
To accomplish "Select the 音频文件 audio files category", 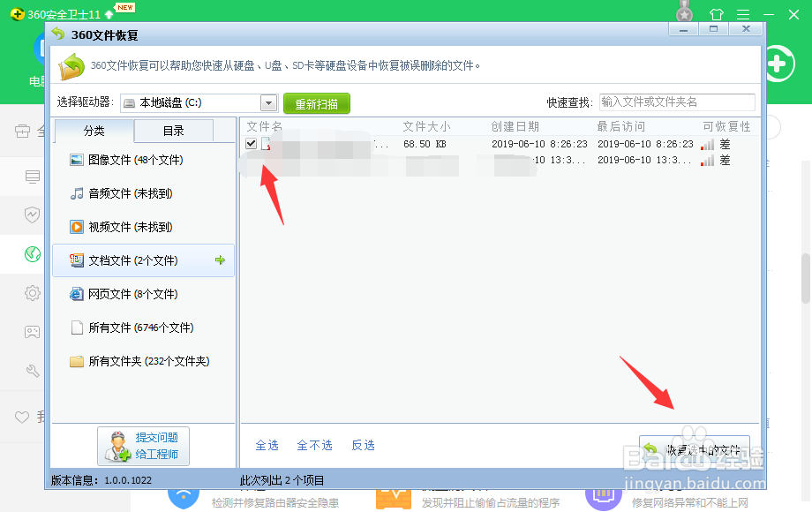I will pos(124,193).
